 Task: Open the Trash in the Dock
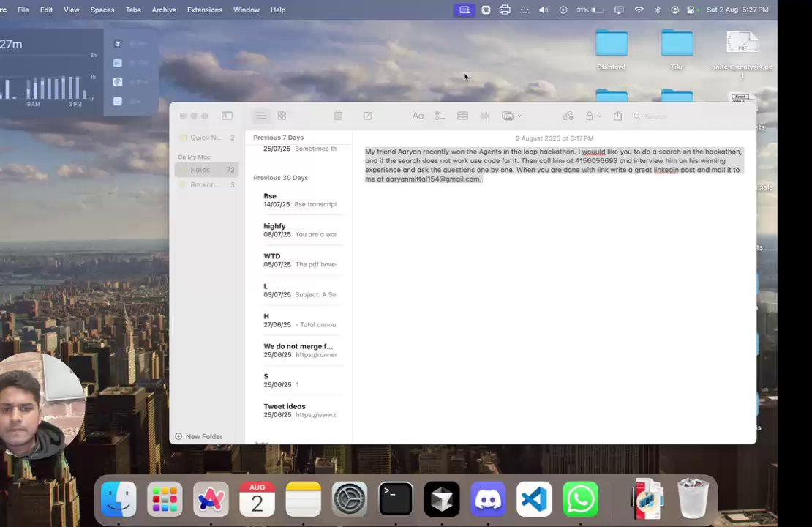point(693,498)
